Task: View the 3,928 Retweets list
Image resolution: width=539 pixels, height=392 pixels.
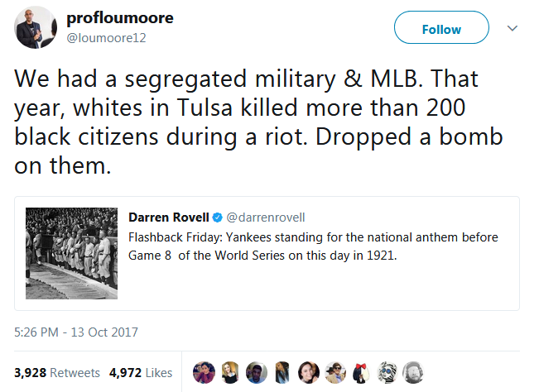Action: tap(57, 373)
